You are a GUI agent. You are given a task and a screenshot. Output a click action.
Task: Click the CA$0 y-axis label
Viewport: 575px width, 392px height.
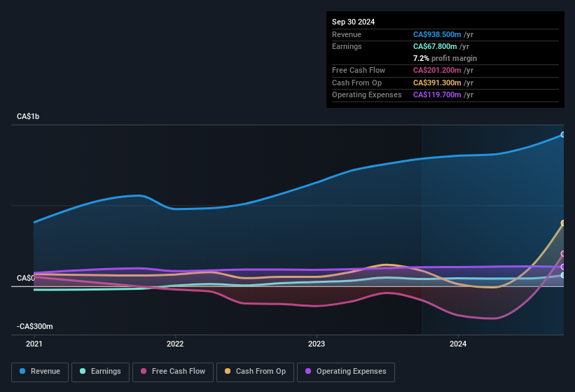pyautogui.click(x=25, y=278)
